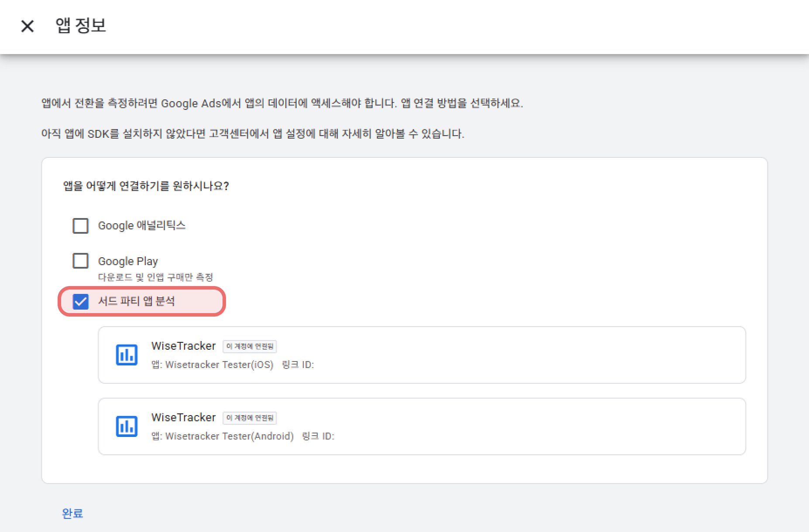Click the Google 애널리틱스 label text
This screenshot has width=809, height=532.
[x=141, y=226]
